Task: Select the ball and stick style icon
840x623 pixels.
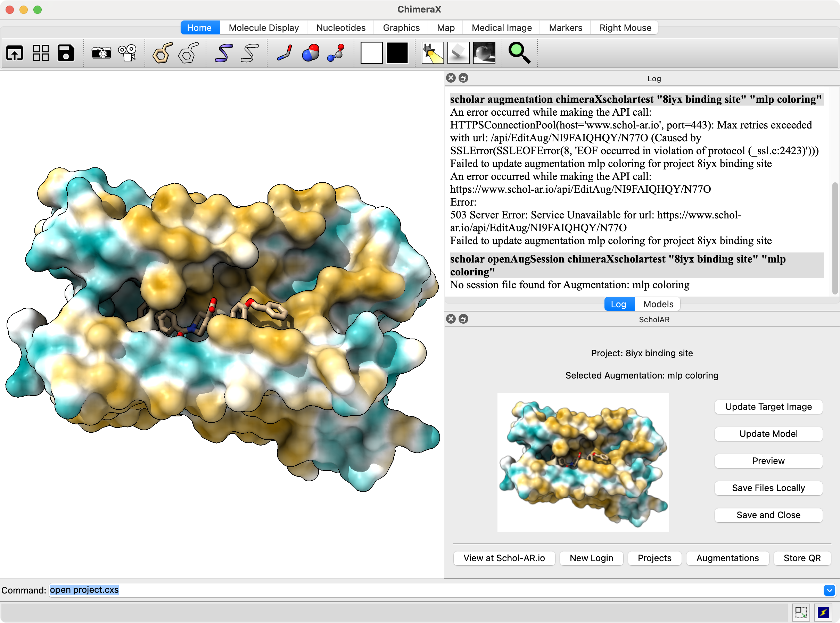Action: pyautogui.click(x=336, y=53)
